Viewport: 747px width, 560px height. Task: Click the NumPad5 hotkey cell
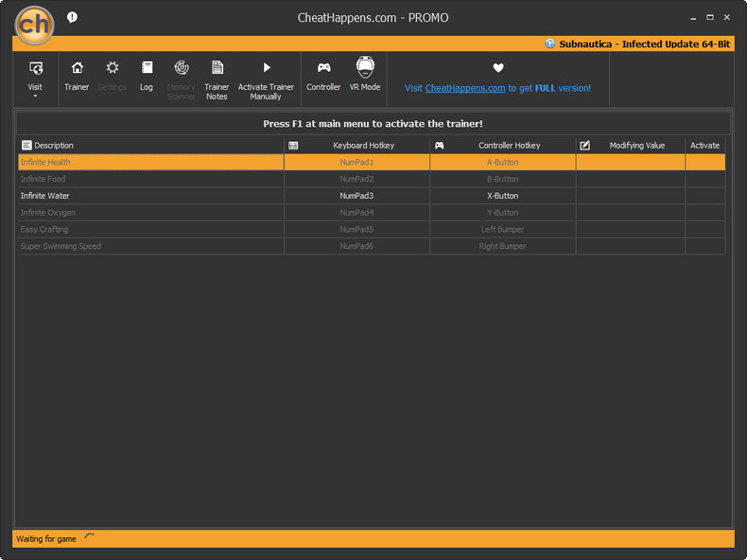[356, 229]
